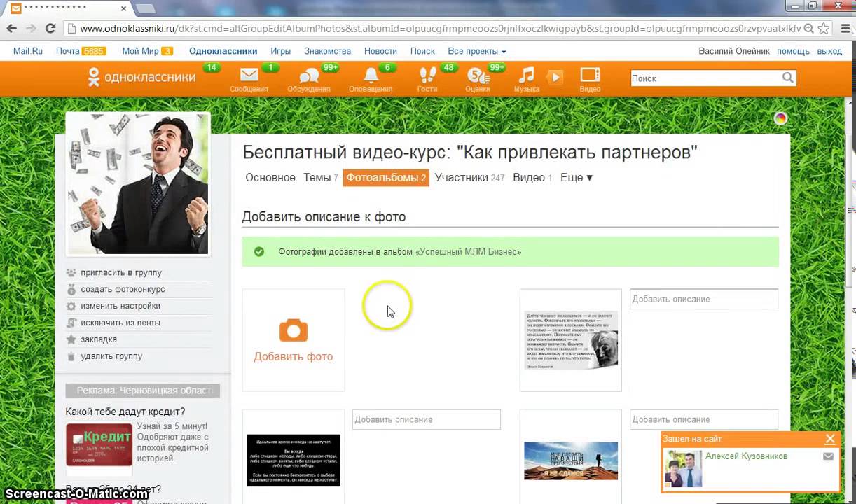Click the colorful theme circle icon

pos(780,118)
